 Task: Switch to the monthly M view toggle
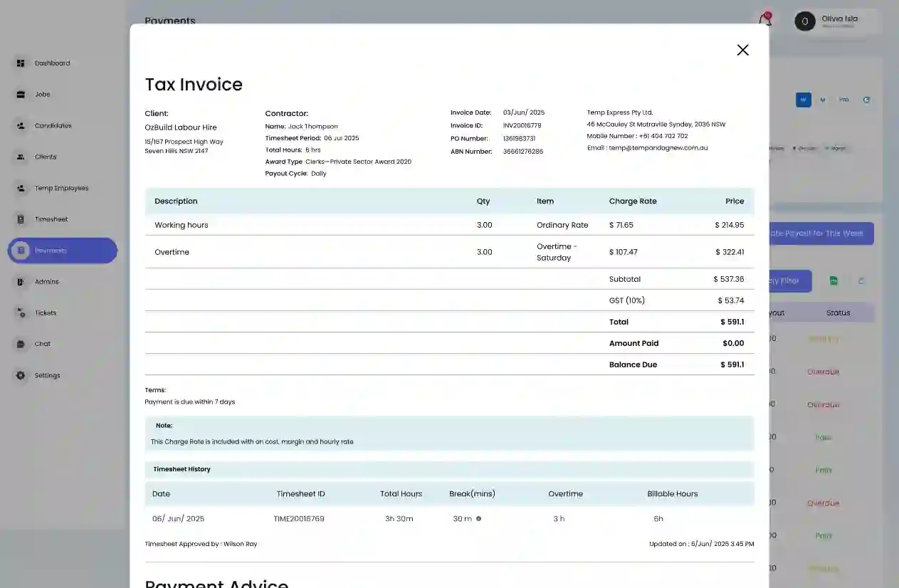[823, 100]
